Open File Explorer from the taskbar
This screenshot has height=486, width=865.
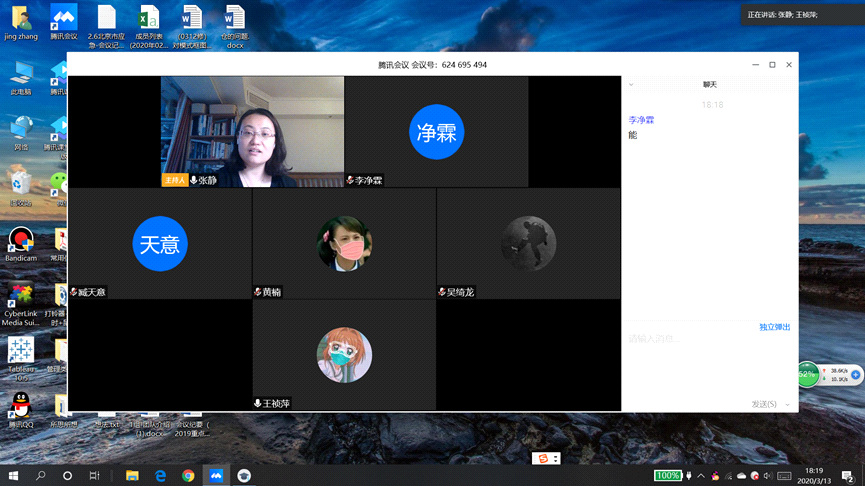point(132,476)
